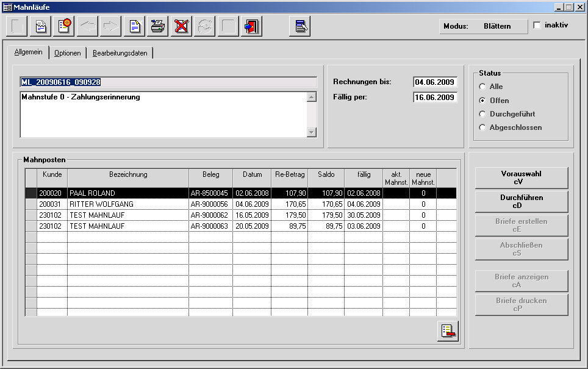
Task: Select the Durchgeführt status option
Action: pos(483,114)
